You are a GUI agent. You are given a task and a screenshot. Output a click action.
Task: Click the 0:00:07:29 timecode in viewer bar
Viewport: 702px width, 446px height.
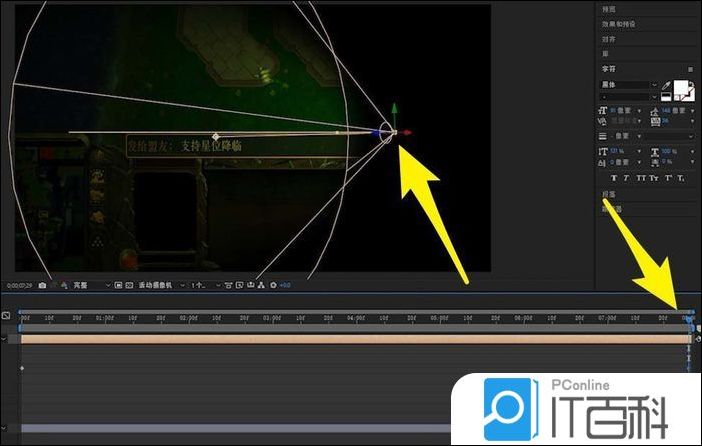click(x=19, y=285)
